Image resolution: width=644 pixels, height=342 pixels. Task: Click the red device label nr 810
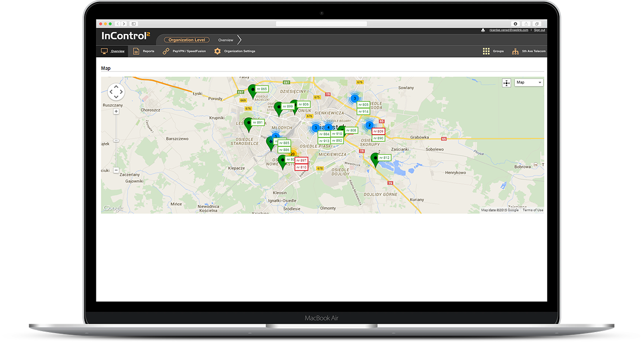point(301,168)
